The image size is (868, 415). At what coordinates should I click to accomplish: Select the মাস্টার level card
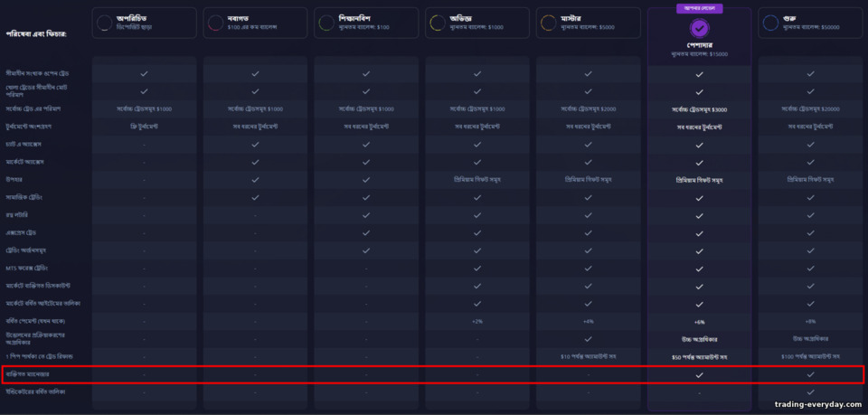pyautogui.click(x=589, y=23)
